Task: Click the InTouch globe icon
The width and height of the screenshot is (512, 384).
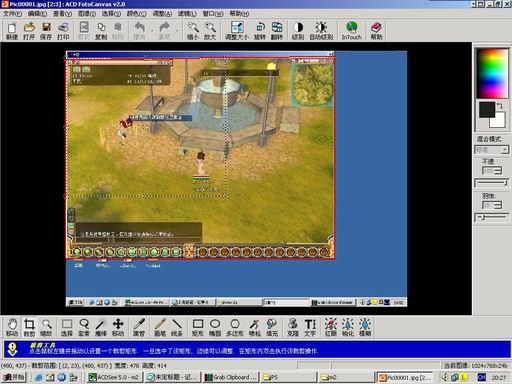Action: [352, 30]
